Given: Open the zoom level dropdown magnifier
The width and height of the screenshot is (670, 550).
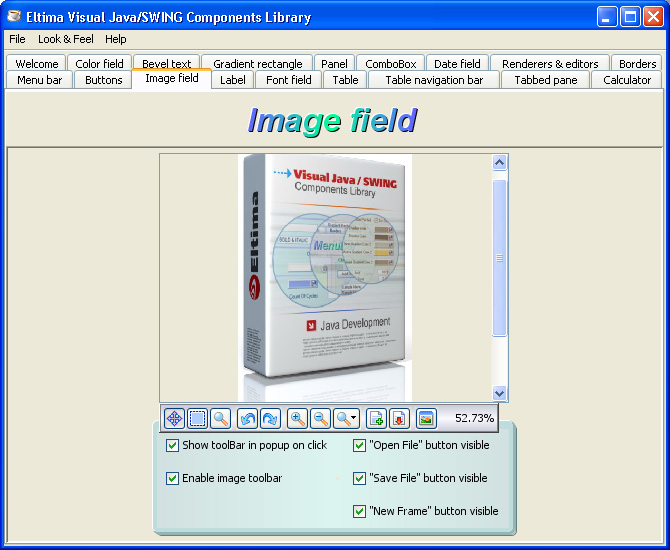Looking at the screenshot, I should point(347,418).
